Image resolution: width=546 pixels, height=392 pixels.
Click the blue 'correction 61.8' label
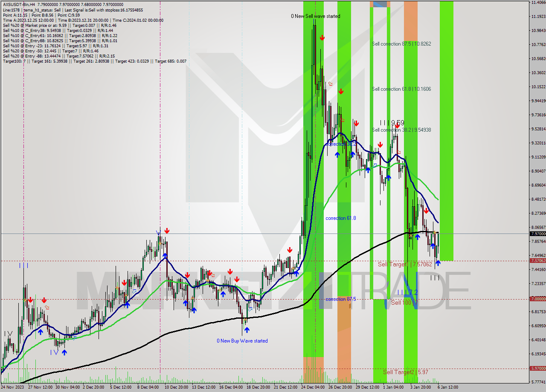(341, 218)
